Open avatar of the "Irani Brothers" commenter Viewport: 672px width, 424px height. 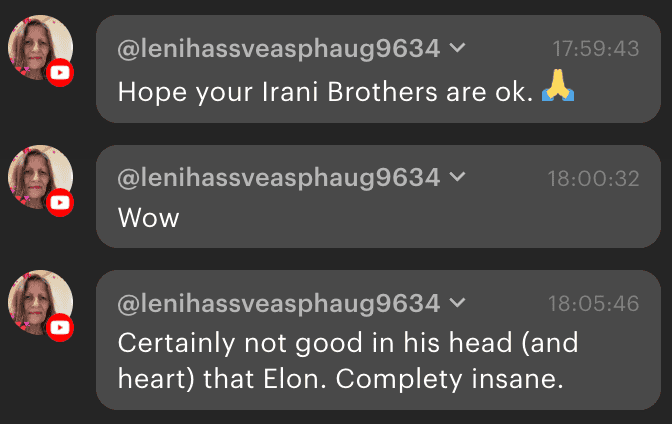point(38,47)
